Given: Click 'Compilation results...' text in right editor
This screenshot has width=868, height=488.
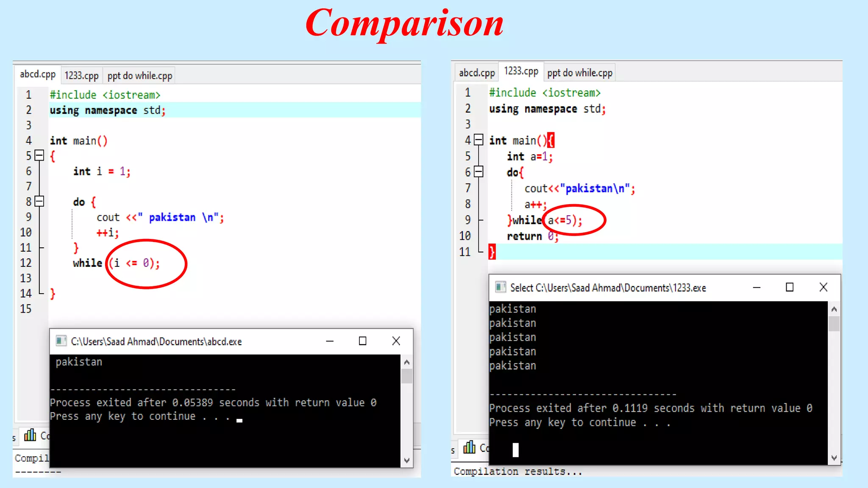Looking at the screenshot, I should pyautogui.click(x=518, y=471).
